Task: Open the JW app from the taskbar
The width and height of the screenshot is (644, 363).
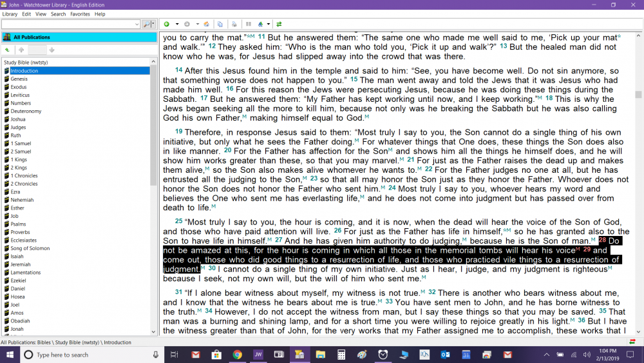Action: pos(258,355)
